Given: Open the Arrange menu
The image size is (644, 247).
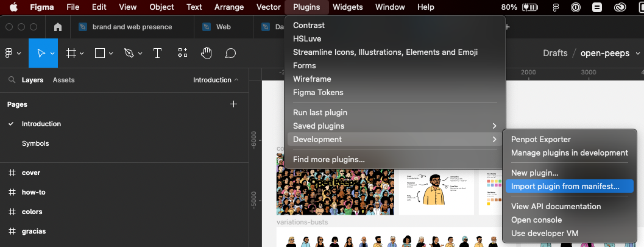Looking at the screenshot, I should [x=229, y=7].
